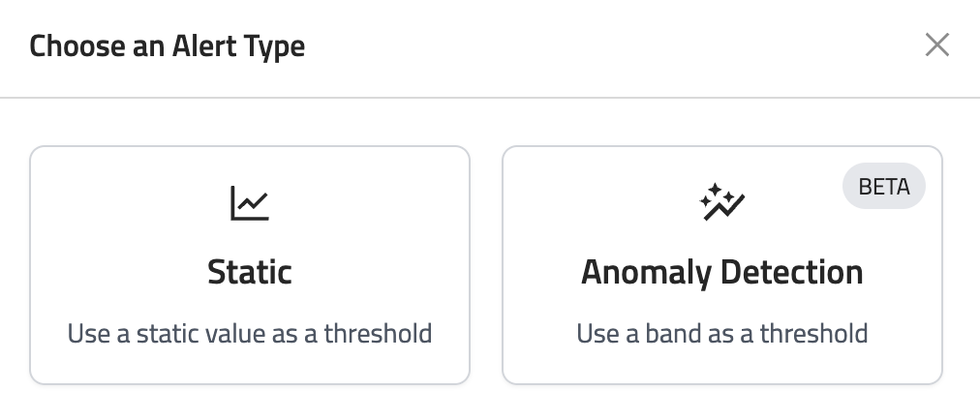Select the Anomaly Detection alert type card
Screen dimensions: 980x420
click(x=721, y=265)
